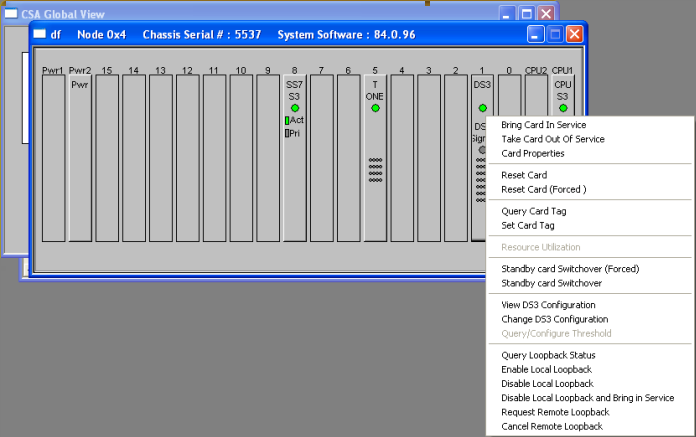Open View DS3 Configuration

point(547,305)
